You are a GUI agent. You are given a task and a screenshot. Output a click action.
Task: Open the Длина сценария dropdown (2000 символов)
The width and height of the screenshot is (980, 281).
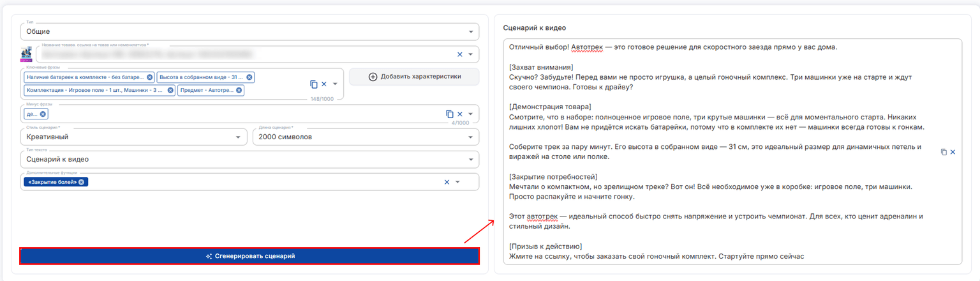[366, 137]
